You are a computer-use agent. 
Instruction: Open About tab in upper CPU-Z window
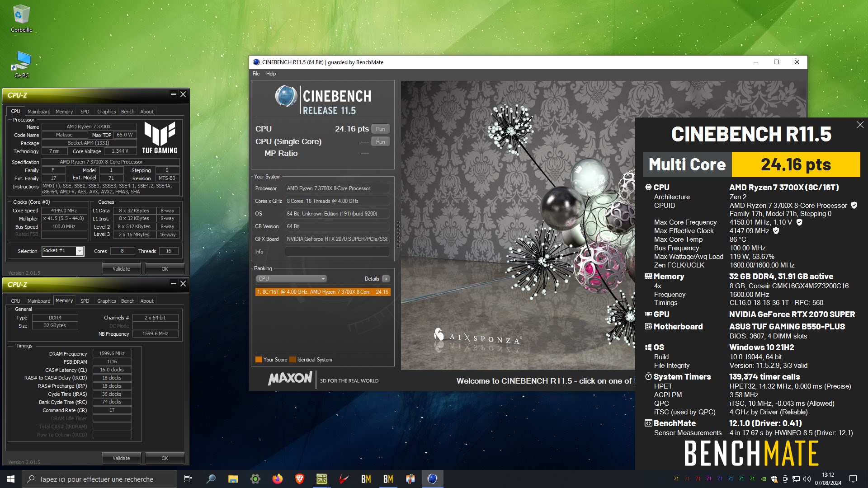[146, 112]
